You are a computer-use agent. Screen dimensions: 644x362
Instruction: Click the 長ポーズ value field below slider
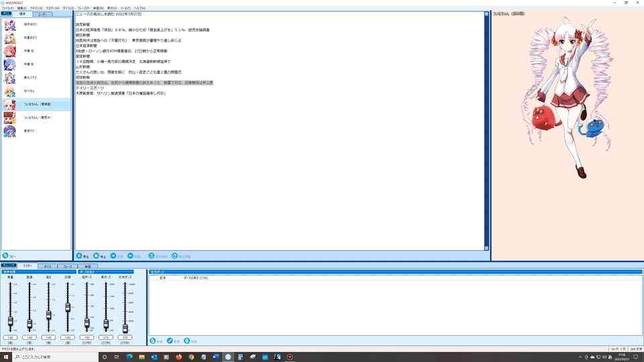pyautogui.click(x=106, y=337)
